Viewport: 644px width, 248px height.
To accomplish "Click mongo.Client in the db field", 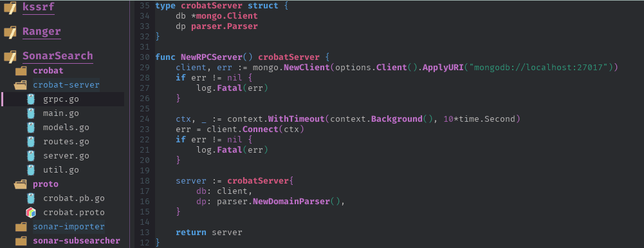I will (x=227, y=16).
